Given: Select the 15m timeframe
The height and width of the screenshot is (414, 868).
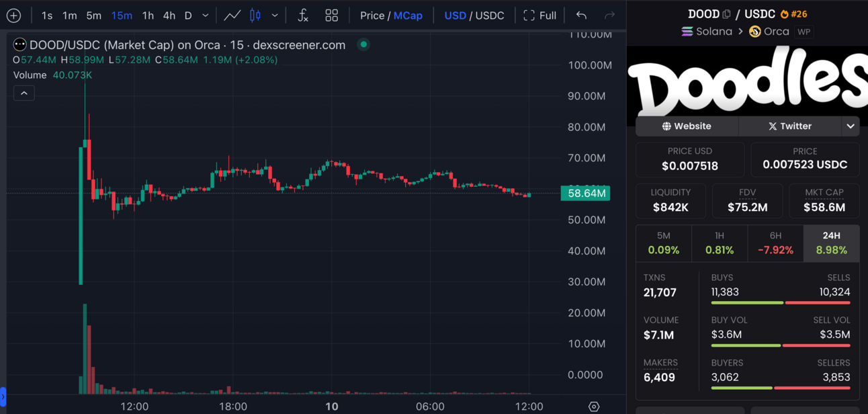Looking at the screenshot, I should (x=122, y=15).
